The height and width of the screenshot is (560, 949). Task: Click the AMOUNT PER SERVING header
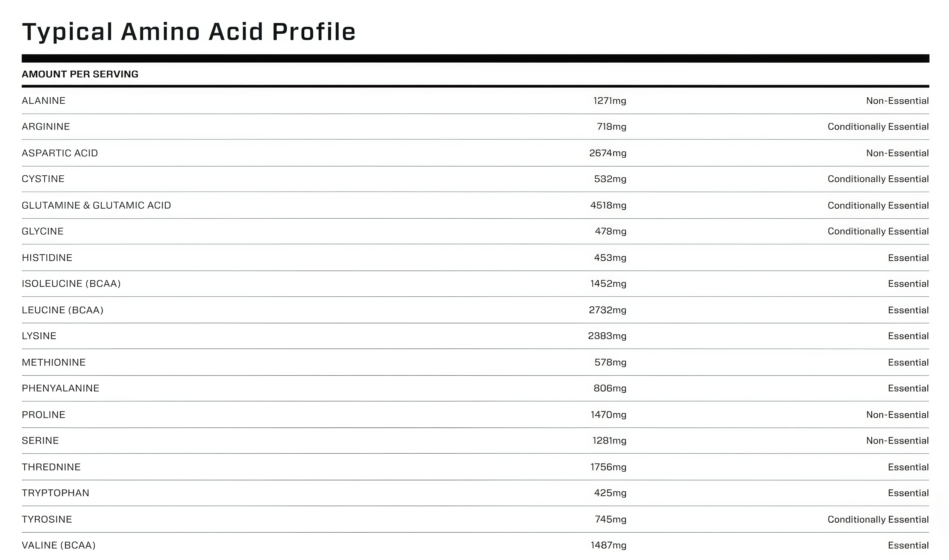(x=80, y=74)
